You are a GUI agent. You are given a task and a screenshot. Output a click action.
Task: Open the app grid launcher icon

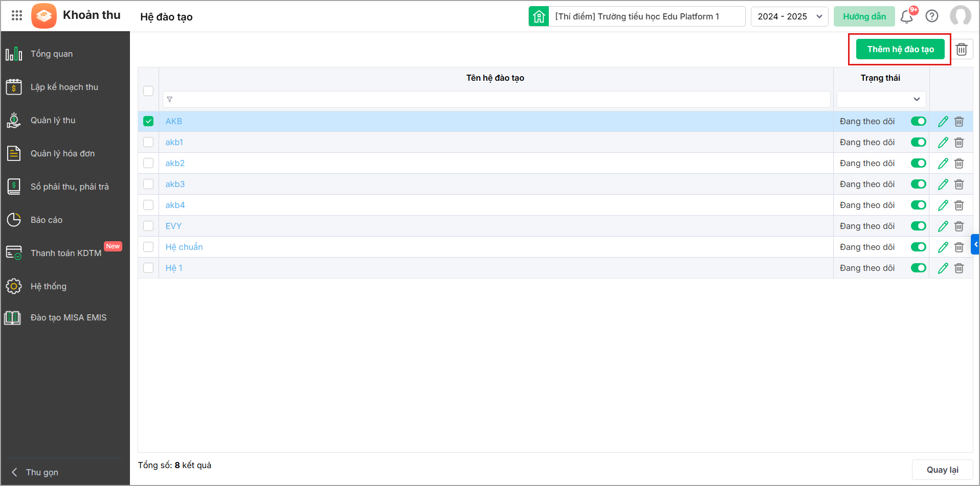click(17, 16)
